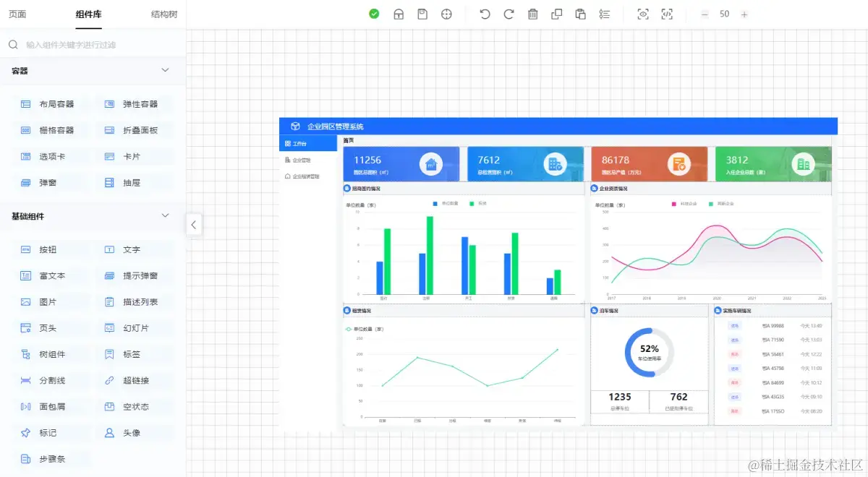The height and width of the screenshot is (477, 868).
Task: Switch to the 页面 tab
Action: point(18,14)
